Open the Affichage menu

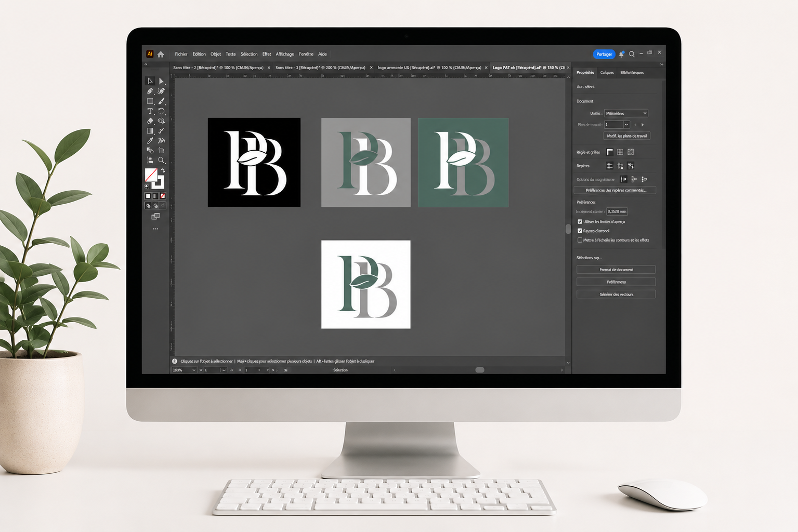pos(285,54)
